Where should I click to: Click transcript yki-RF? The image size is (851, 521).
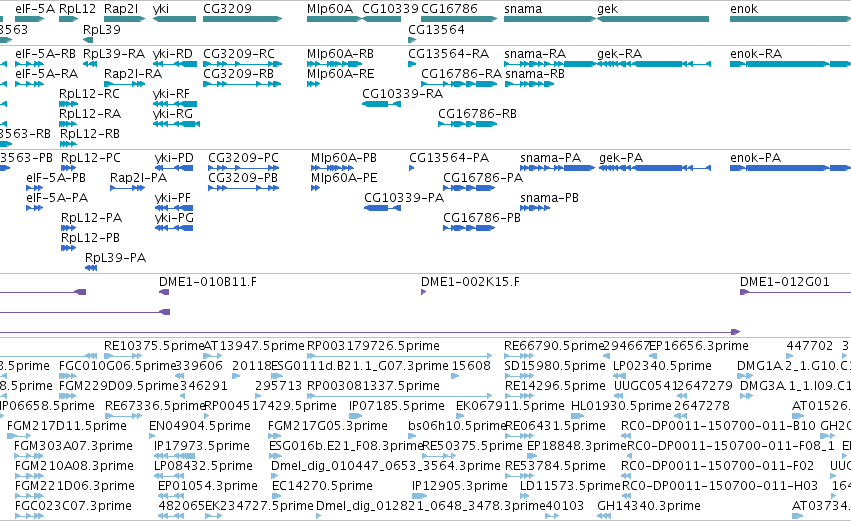point(172,94)
